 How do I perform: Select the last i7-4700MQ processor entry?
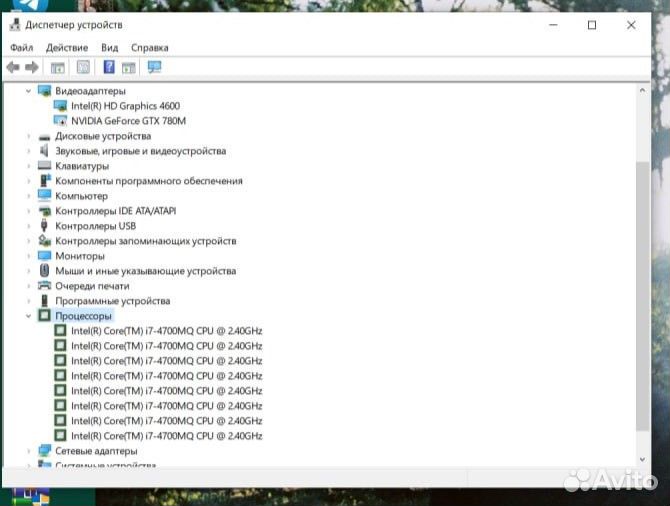pos(167,435)
